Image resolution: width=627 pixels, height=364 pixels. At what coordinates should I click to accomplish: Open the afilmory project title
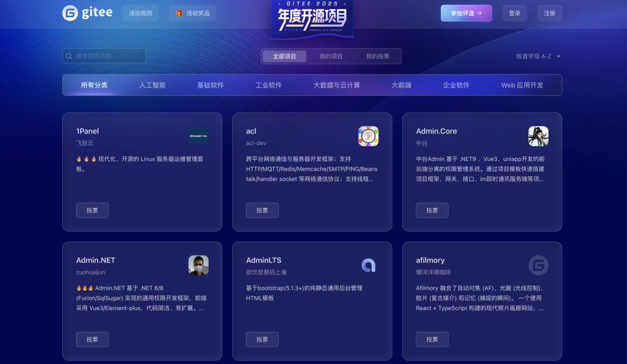click(430, 261)
